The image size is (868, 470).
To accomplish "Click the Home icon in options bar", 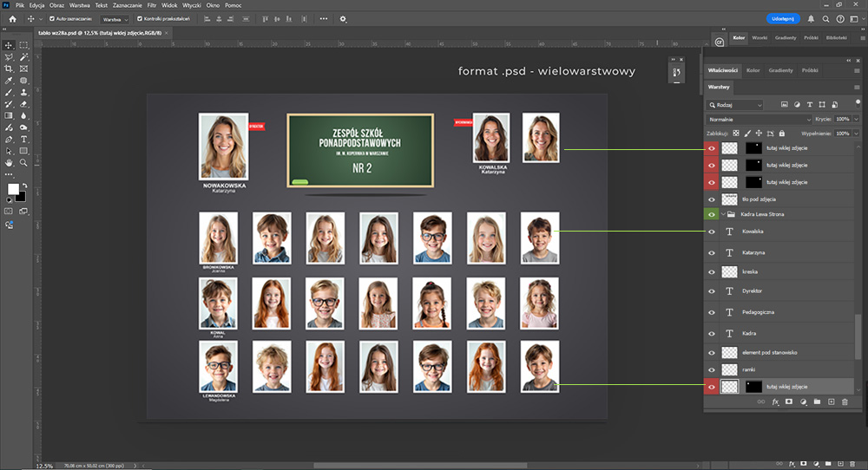I will 13,19.
